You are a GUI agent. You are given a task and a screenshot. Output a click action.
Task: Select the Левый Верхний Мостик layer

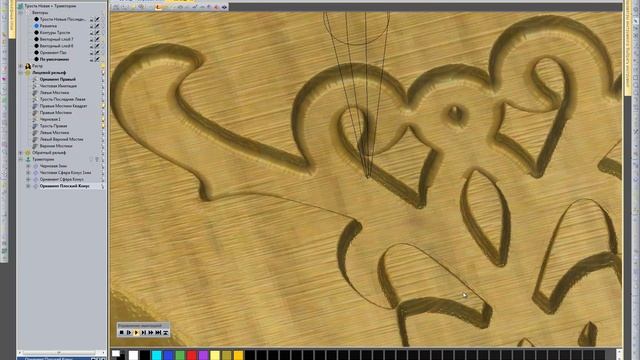coord(61,139)
